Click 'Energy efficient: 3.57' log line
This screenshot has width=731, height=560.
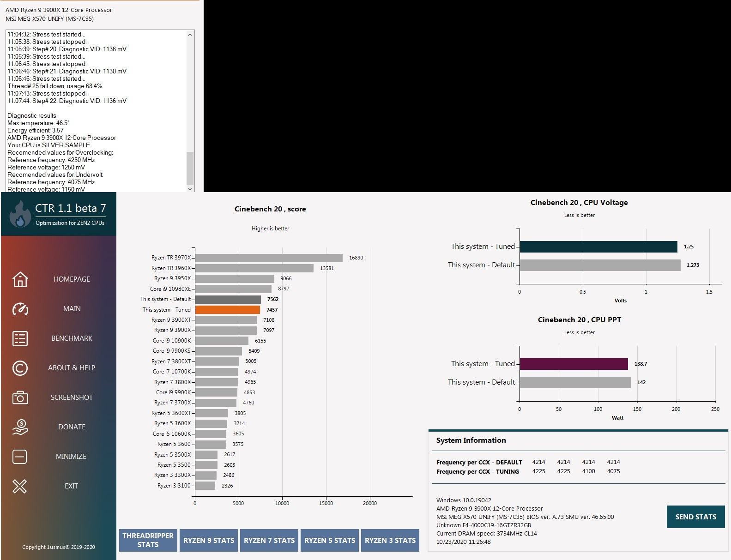(36, 130)
